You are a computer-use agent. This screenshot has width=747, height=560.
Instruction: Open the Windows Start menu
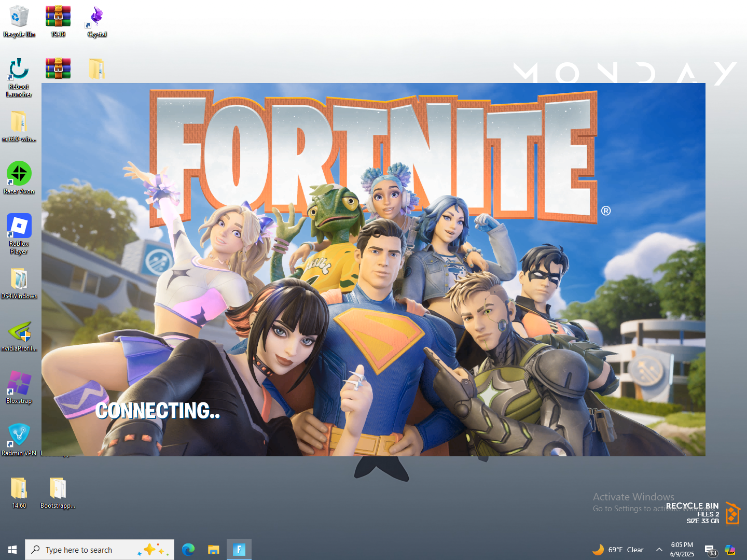[x=12, y=550]
